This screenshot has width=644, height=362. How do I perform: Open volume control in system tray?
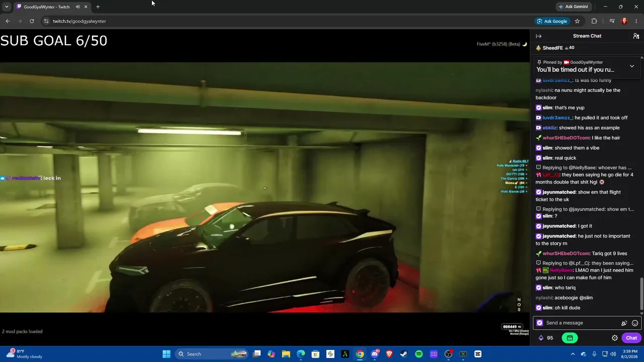pos(613,354)
